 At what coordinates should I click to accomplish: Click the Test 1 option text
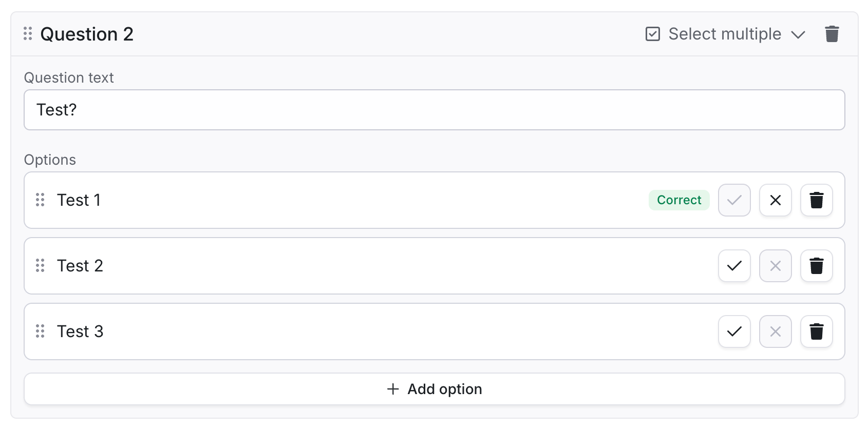point(79,200)
